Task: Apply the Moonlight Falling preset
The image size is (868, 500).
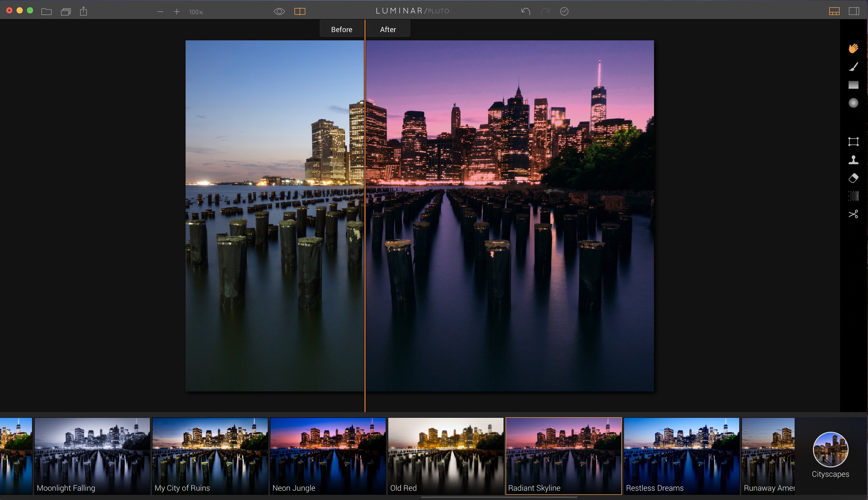Action: pyautogui.click(x=92, y=456)
